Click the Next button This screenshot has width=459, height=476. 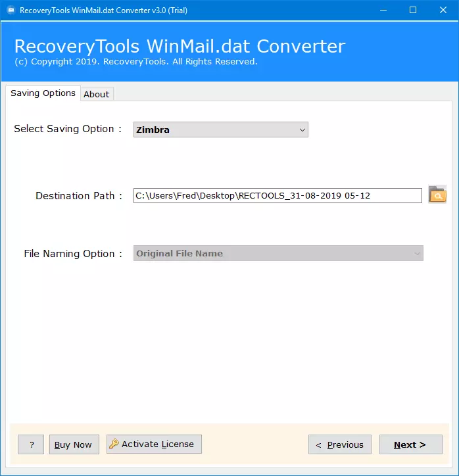410,444
